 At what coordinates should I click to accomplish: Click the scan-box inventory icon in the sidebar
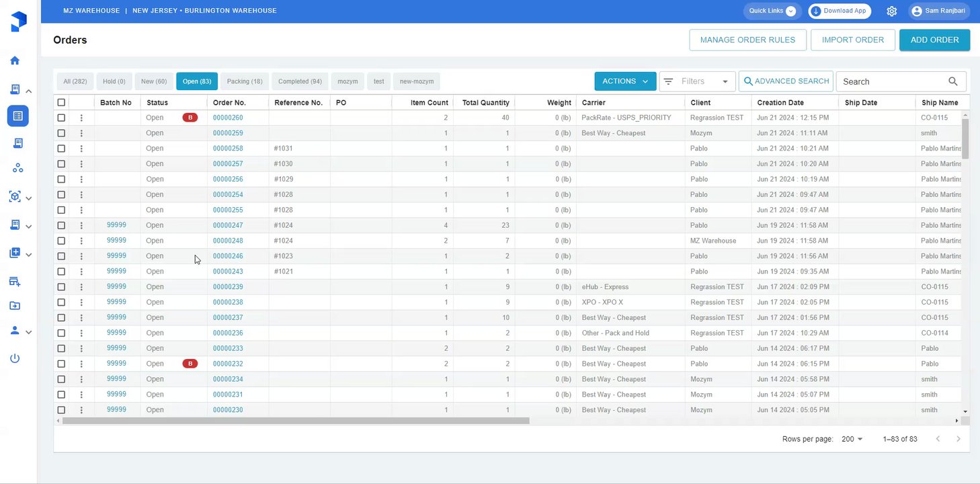(x=15, y=197)
